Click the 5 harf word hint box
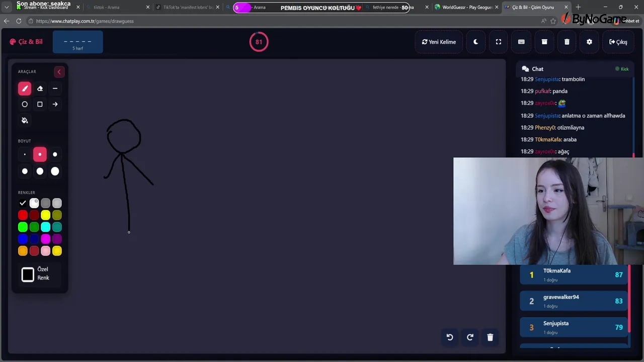 click(77, 42)
